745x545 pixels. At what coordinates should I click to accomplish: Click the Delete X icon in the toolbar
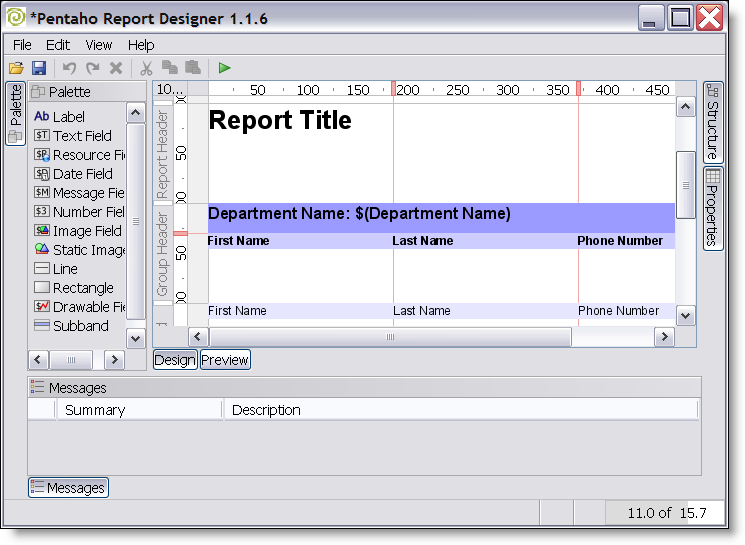[x=116, y=68]
